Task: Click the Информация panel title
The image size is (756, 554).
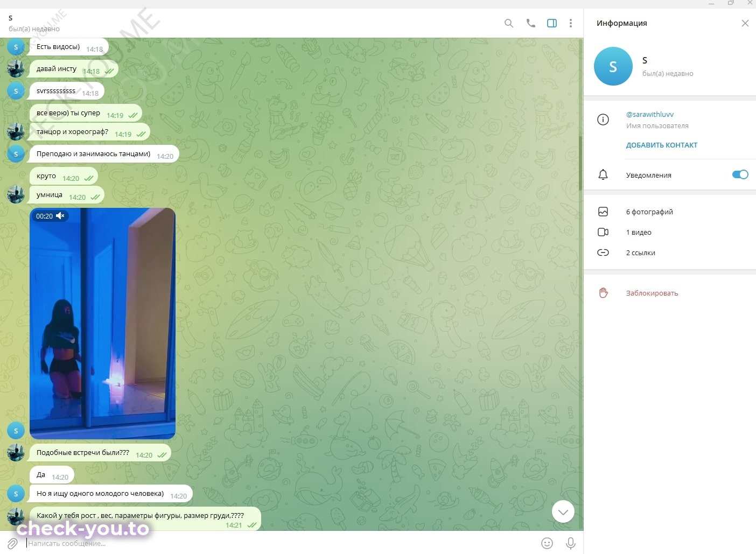Action: pos(621,23)
